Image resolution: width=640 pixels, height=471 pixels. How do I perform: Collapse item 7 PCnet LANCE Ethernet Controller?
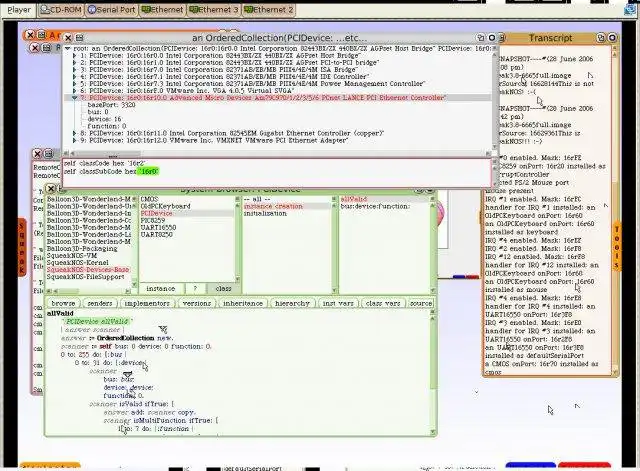75,98
